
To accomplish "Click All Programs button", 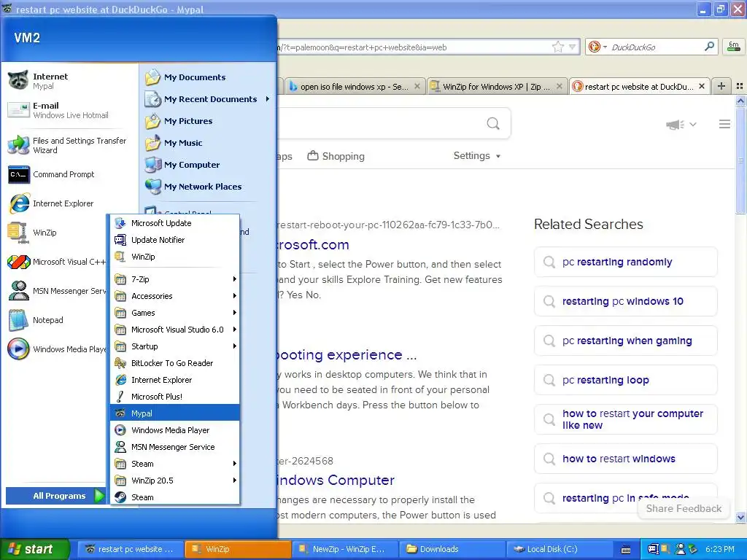I will (x=55, y=496).
